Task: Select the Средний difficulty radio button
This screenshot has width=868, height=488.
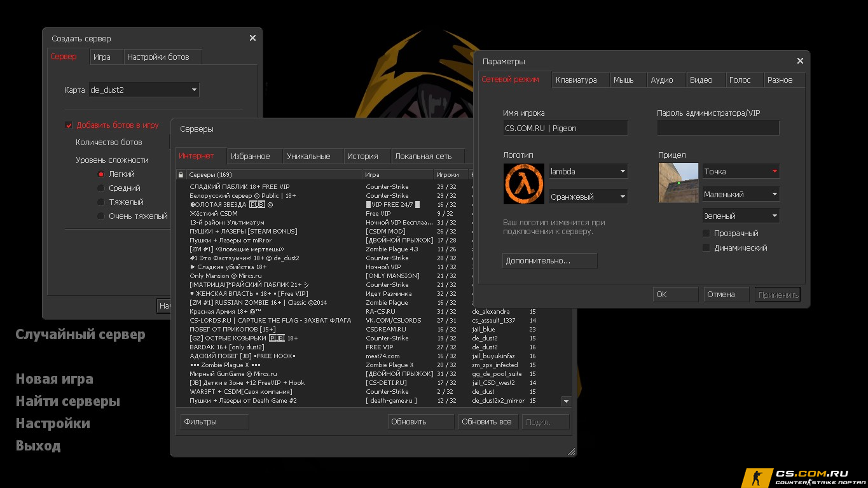Action: click(x=100, y=188)
